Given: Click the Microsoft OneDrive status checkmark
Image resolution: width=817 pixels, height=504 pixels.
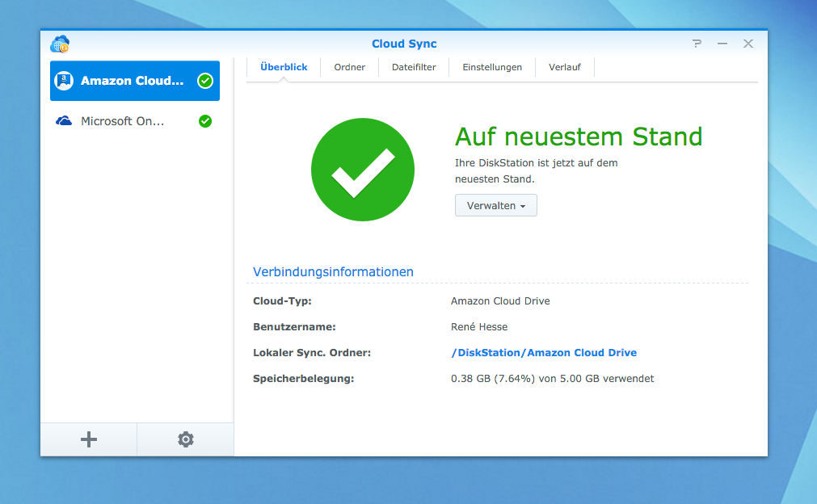Looking at the screenshot, I should click(205, 121).
